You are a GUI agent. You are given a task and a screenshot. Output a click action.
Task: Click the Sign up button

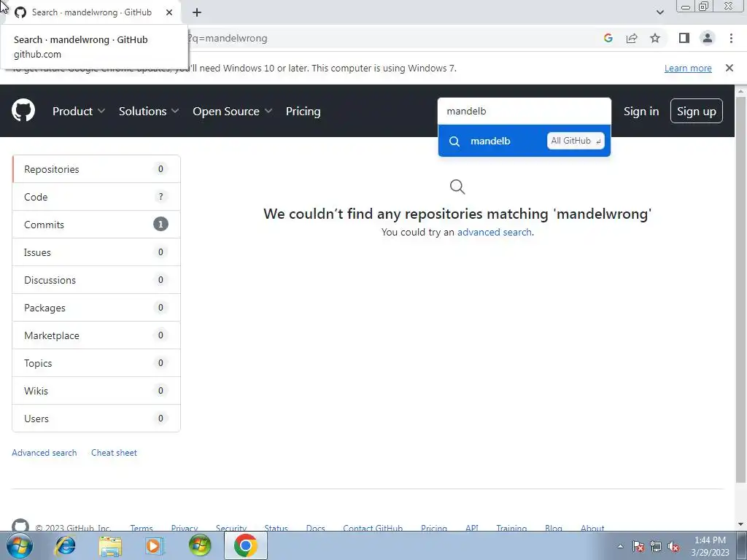coord(697,111)
